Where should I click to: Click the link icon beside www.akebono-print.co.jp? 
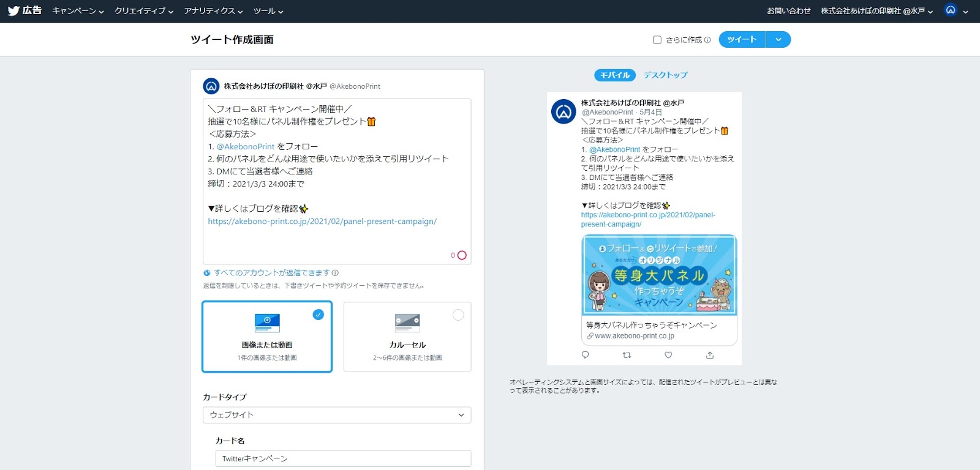[x=590, y=336]
